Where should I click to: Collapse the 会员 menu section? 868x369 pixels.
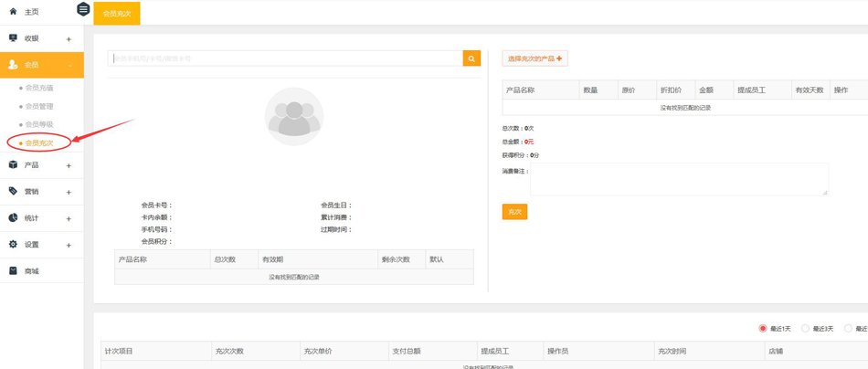(x=69, y=66)
